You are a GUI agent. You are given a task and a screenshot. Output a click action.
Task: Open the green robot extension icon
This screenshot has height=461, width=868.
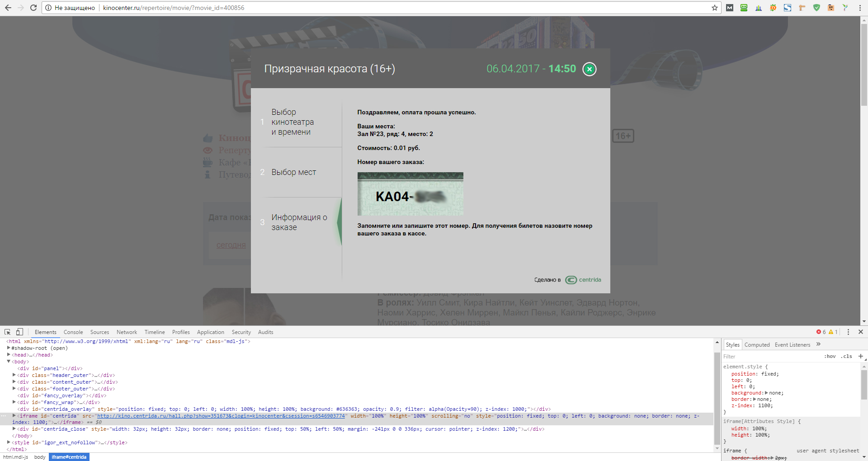(744, 8)
